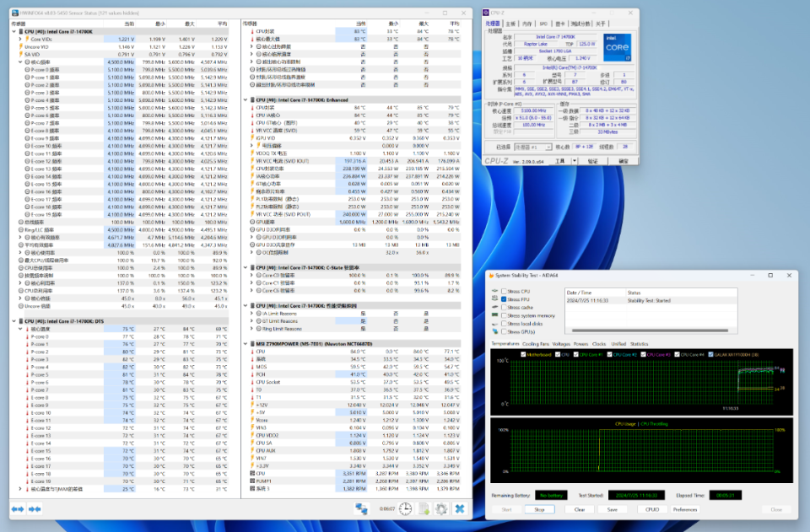Click the AIDA64 flame title bar icon

(491, 276)
